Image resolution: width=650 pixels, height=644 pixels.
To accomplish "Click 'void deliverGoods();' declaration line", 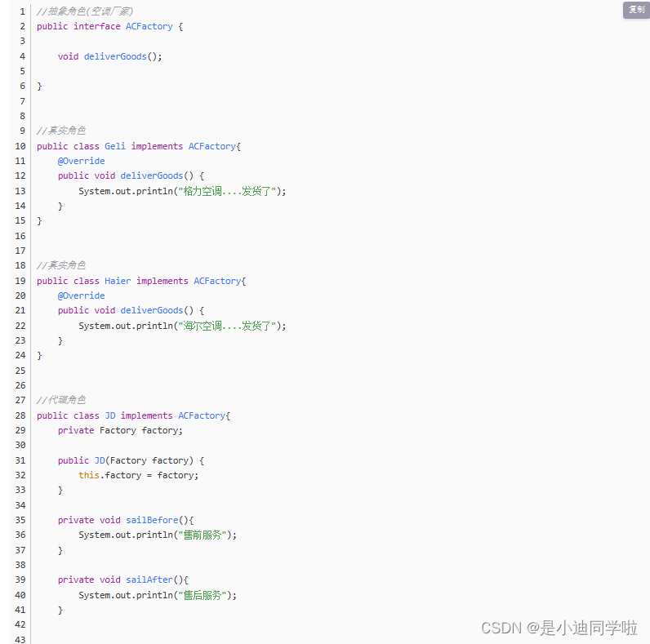I will coord(110,56).
